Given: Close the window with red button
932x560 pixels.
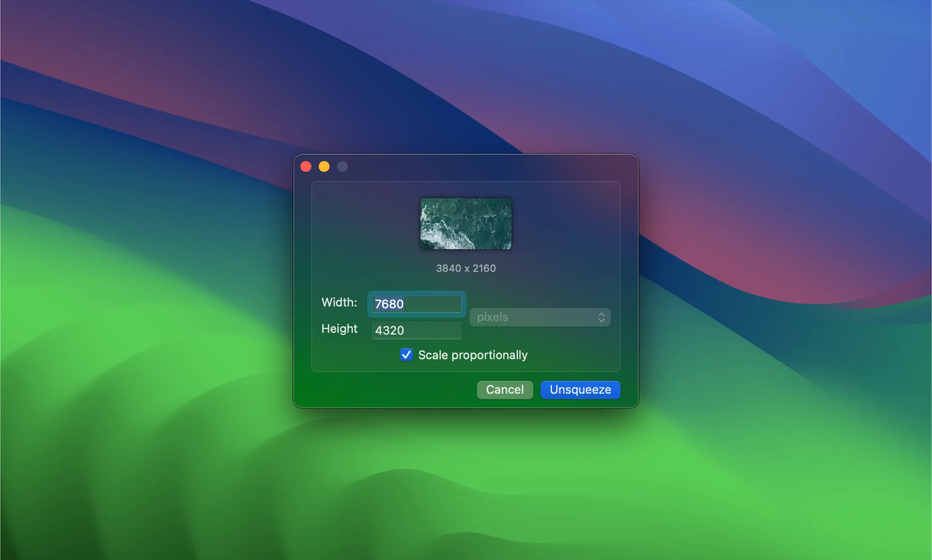Looking at the screenshot, I should pos(306,166).
